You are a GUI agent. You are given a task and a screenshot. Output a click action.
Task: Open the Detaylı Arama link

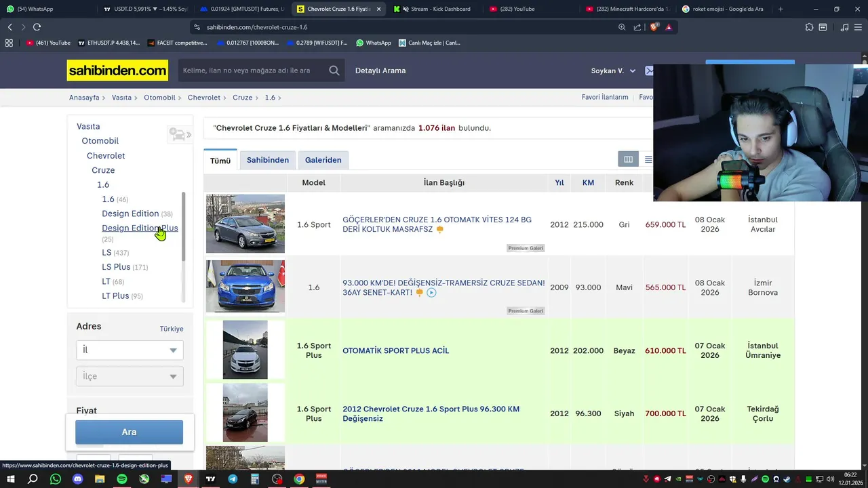[380, 70]
